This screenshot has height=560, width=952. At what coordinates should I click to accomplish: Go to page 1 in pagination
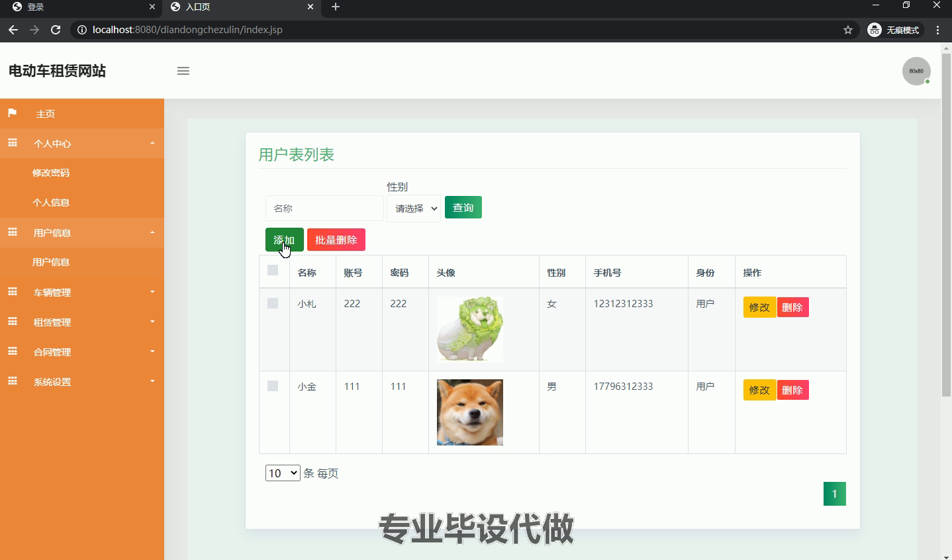click(835, 494)
